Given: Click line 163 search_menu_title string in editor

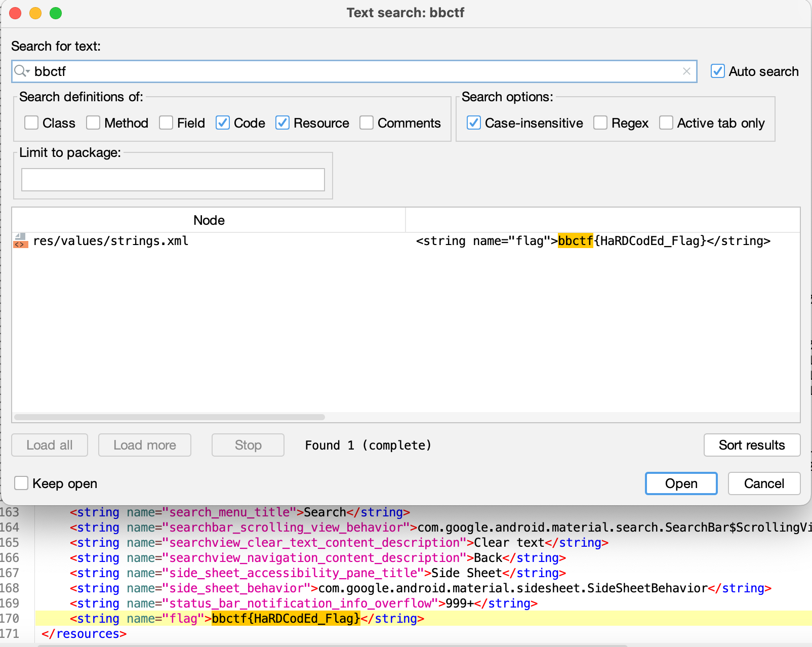Looking at the screenshot, I should point(240,512).
